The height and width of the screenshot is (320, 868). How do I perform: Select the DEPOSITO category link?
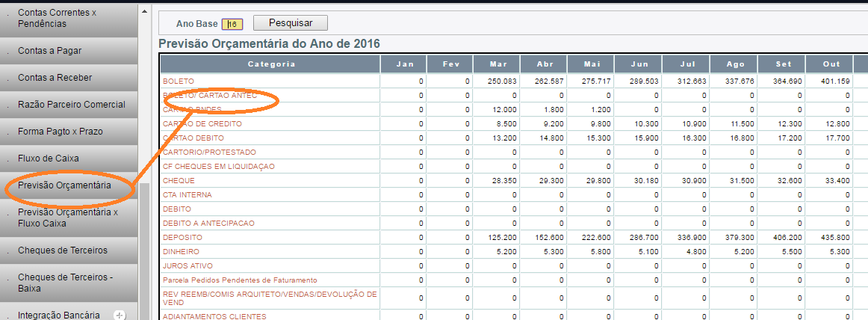click(182, 237)
